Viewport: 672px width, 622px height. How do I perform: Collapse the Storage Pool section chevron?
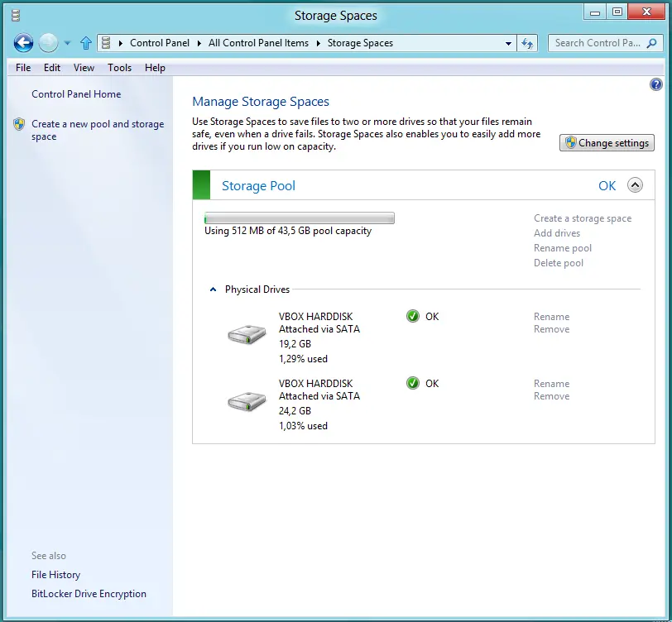pos(635,185)
